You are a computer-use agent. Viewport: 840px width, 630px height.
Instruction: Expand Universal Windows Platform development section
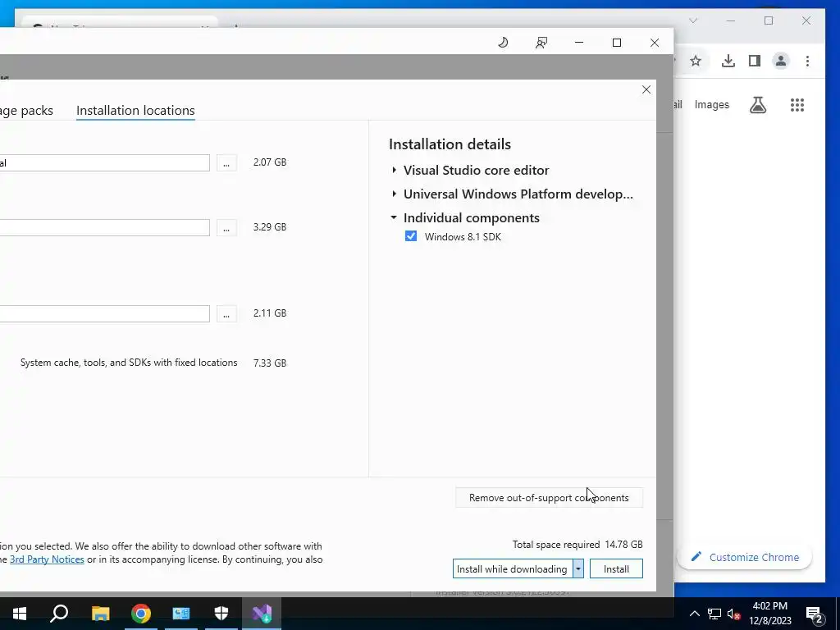click(x=395, y=194)
